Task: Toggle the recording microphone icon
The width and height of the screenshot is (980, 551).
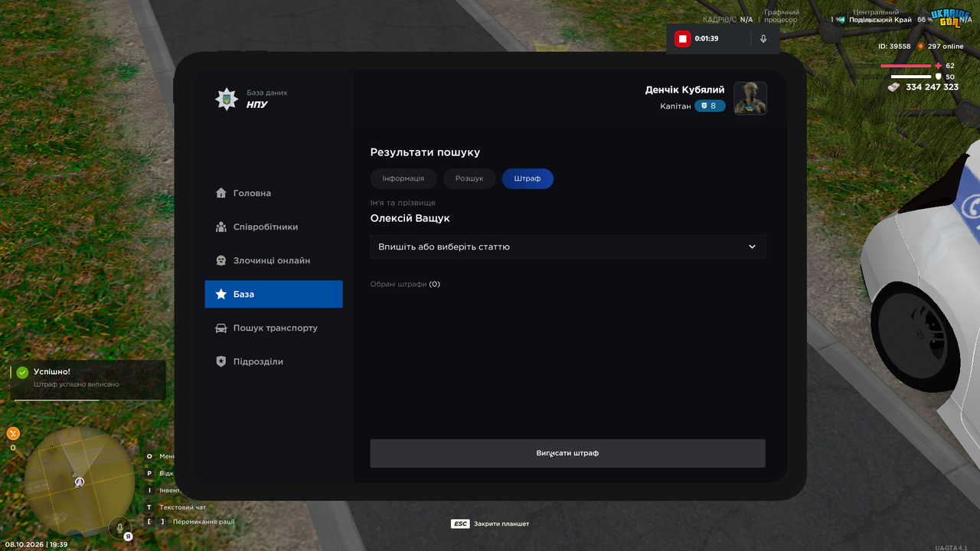Action: (x=763, y=38)
